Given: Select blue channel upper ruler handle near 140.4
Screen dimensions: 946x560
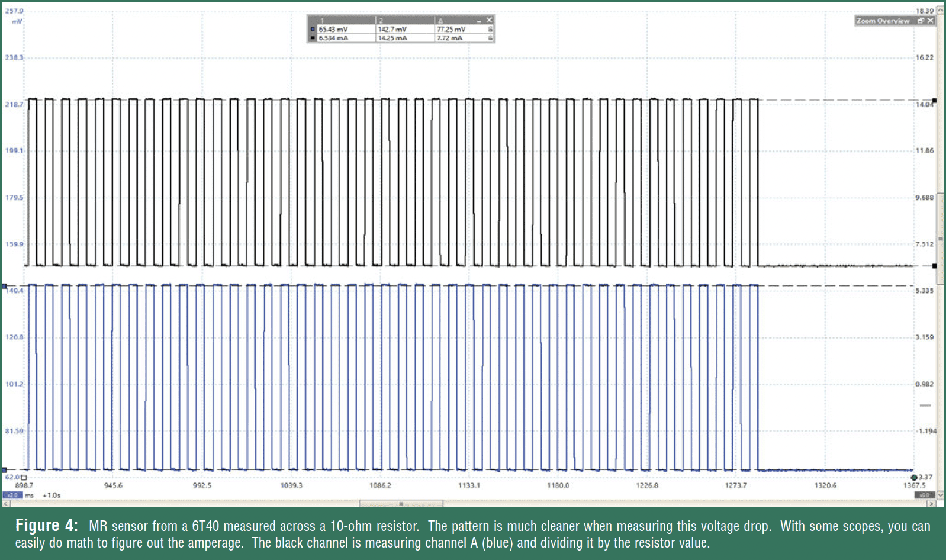Looking at the screenshot, I should (5, 287).
